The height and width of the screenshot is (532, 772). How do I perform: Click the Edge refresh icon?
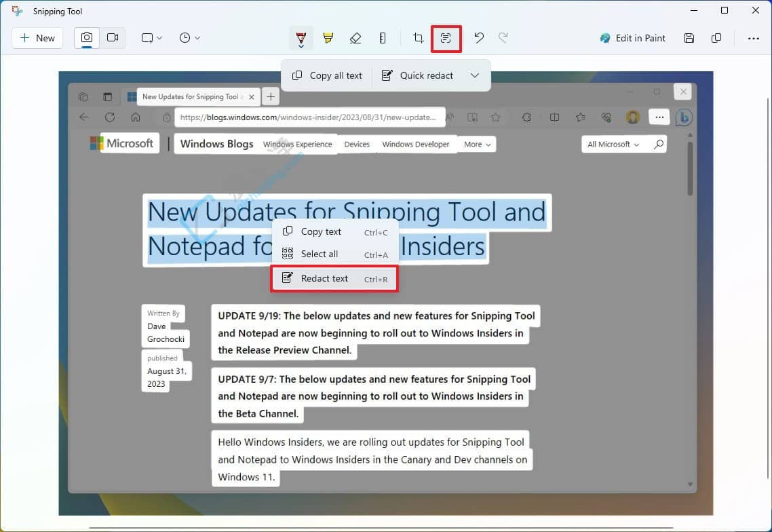[x=110, y=117]
